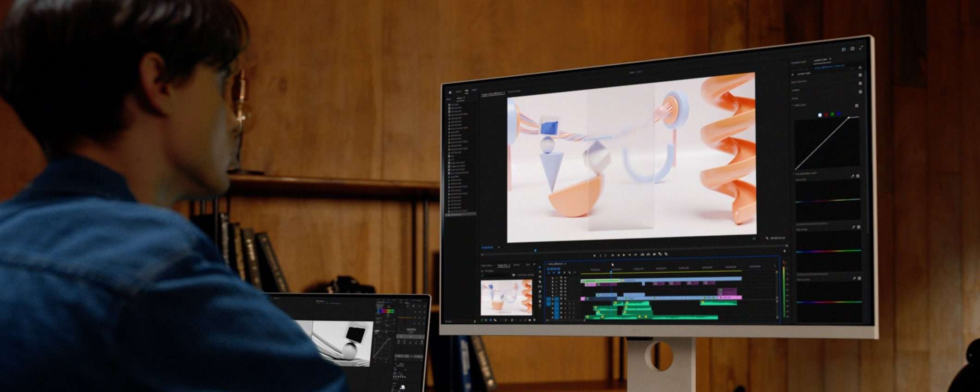Select the red curve channel swatch

pyautogui.click(x=826, y=115)
